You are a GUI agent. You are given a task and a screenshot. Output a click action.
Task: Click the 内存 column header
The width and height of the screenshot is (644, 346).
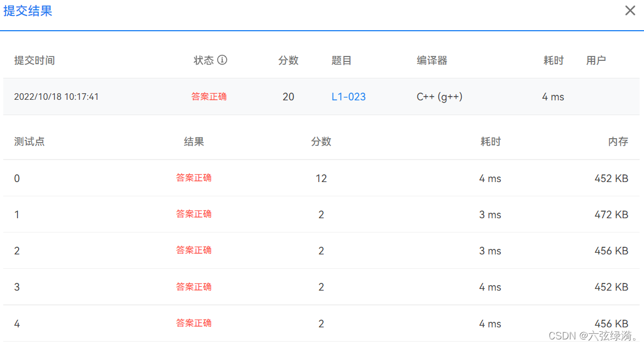pos(618,141)
